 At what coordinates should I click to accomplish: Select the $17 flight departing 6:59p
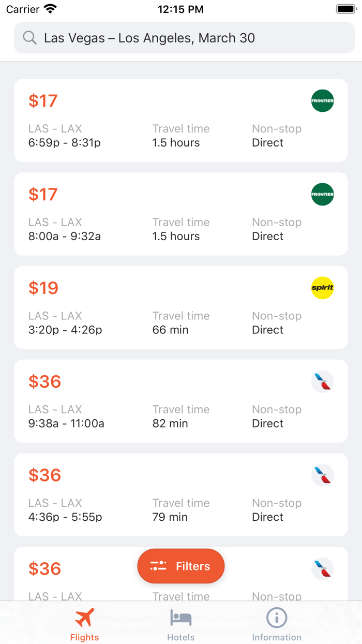coord(181,121)
